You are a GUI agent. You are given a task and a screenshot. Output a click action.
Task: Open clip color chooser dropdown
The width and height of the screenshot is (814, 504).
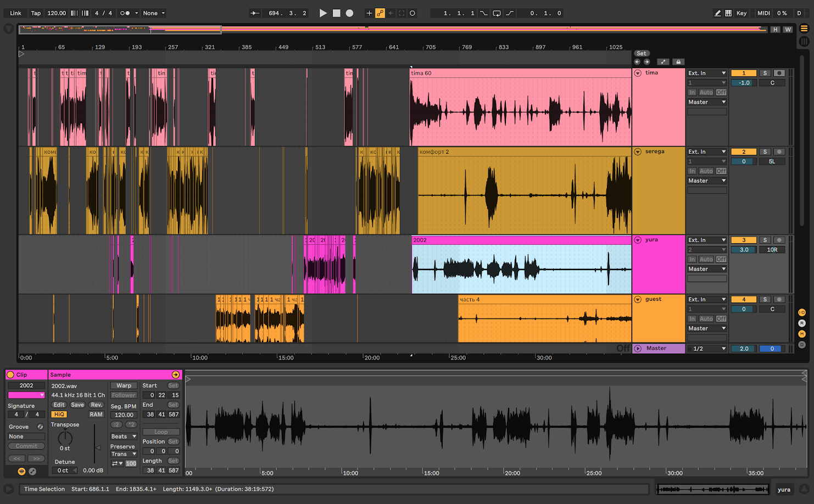click(26, 395)
